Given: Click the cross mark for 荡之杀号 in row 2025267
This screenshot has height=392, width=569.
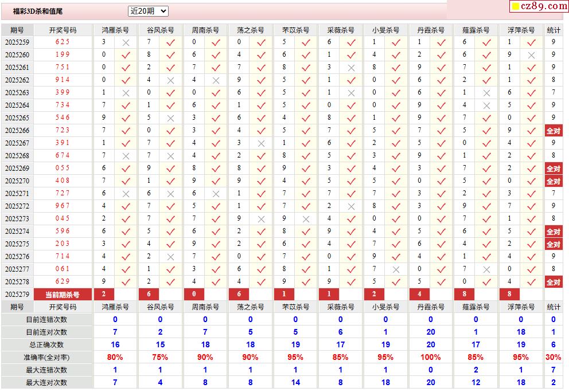Looking at the screenshot, I should point(261,143).
